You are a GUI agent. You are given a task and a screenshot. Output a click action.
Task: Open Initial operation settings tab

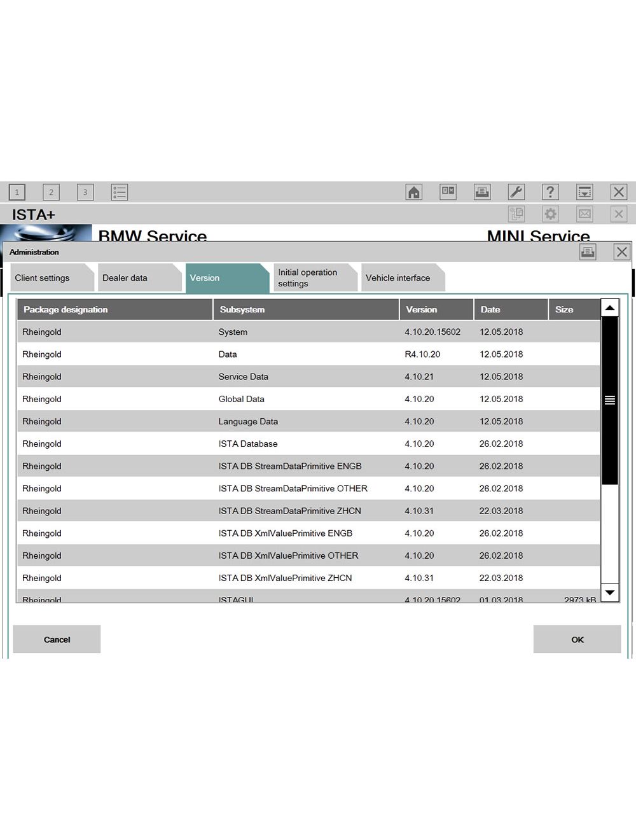tap(315, 278)
